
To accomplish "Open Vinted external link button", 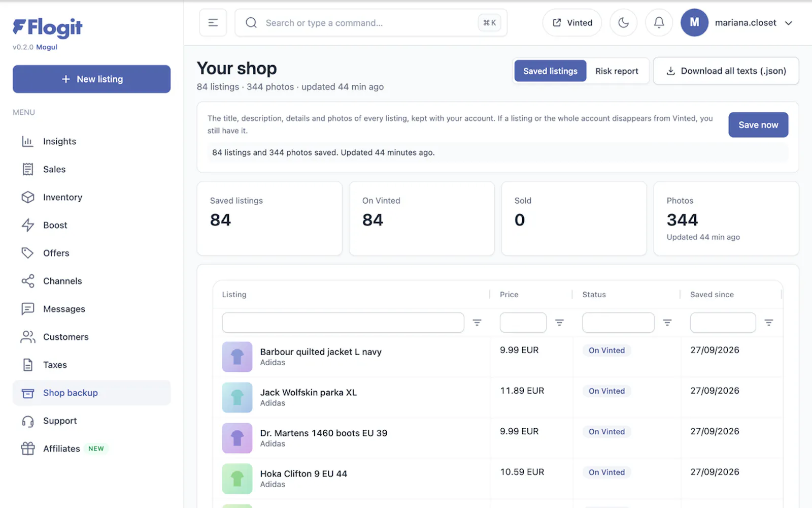I will 572,23.
